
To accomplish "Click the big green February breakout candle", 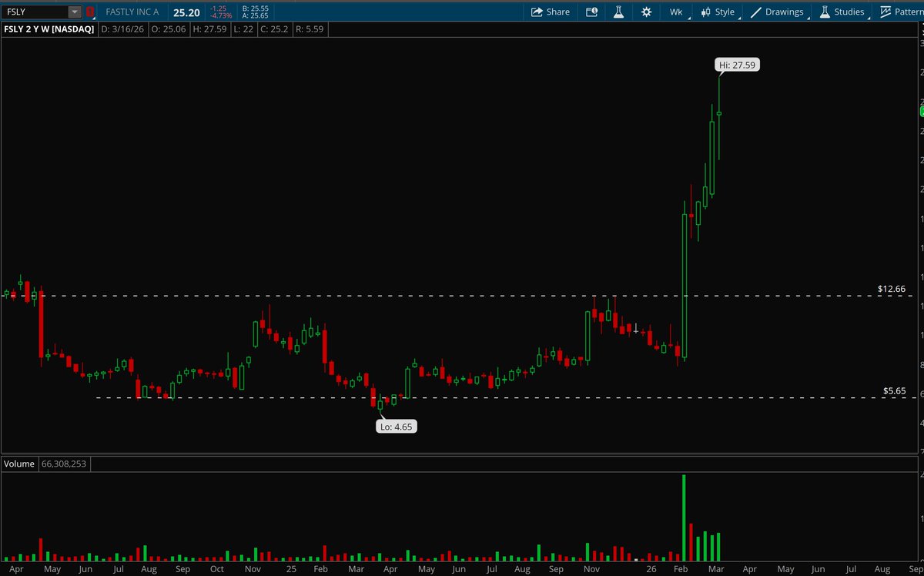I will coord(684,286).
